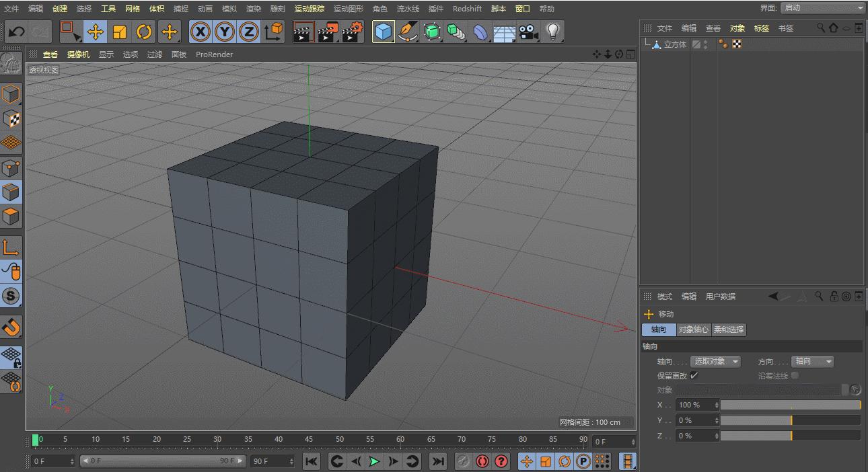Open the 方向 dropdown in the attributes panel

point(812,362)
